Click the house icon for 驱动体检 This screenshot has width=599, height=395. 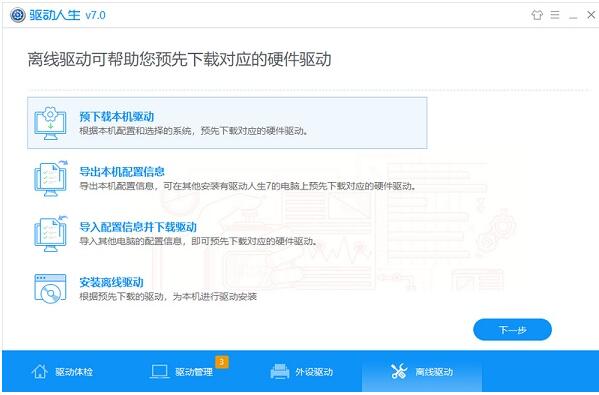[40, 371]
